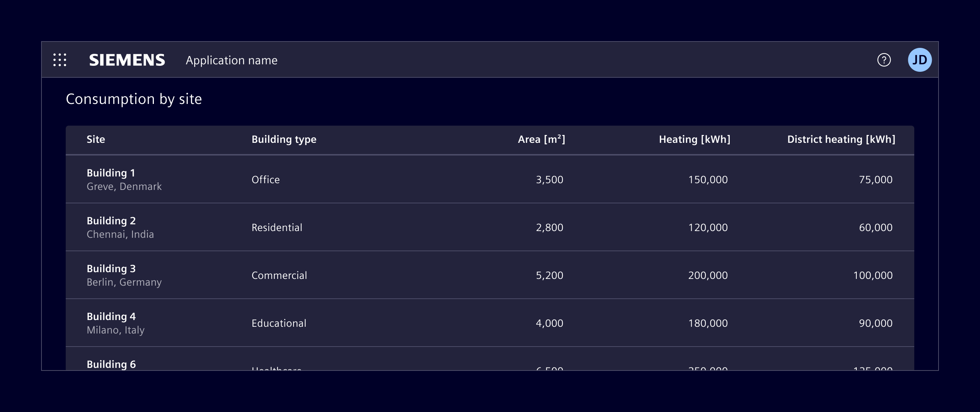Viewport: 980px width, 412px height.
Task: Sort by Area [m²] column header
Action: pos(541,139)
